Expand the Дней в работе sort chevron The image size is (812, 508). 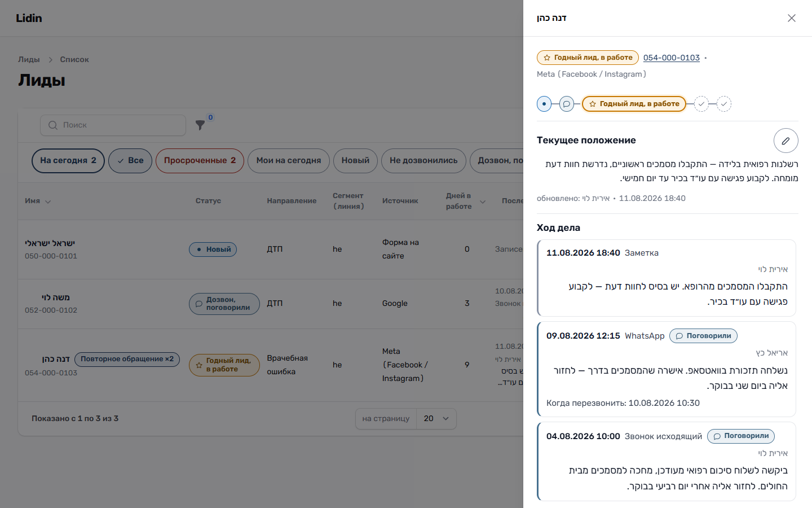pyautogui.click(x=483, y=202)
